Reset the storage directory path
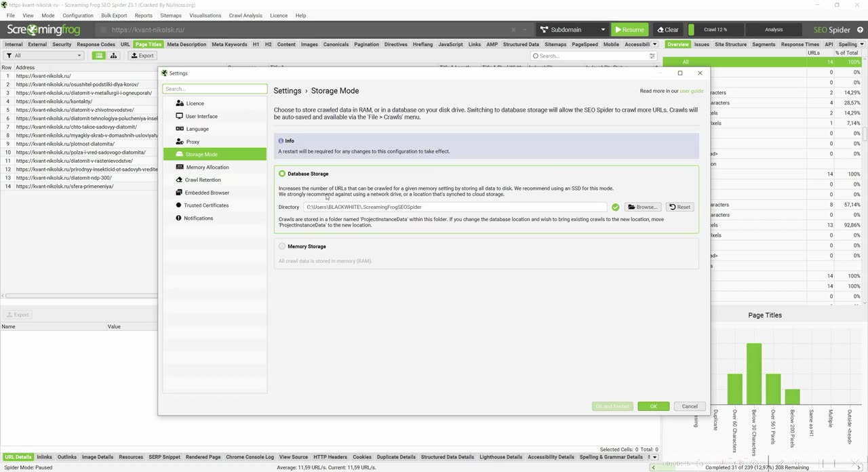Viewport: 868px width, 472px height. point(679,207)
